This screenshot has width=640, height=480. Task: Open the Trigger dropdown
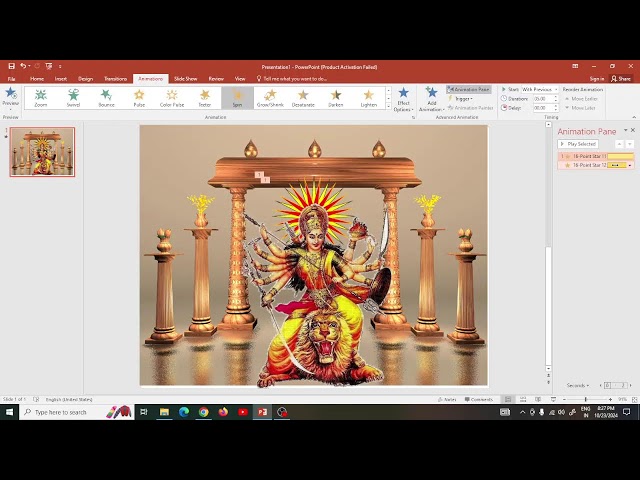460,99
